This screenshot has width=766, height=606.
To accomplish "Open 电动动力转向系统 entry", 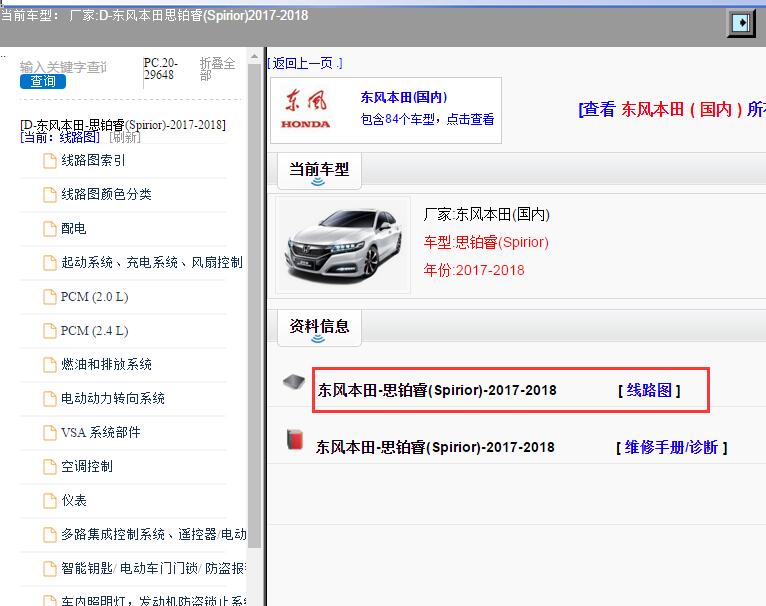I will click(112, 399).
